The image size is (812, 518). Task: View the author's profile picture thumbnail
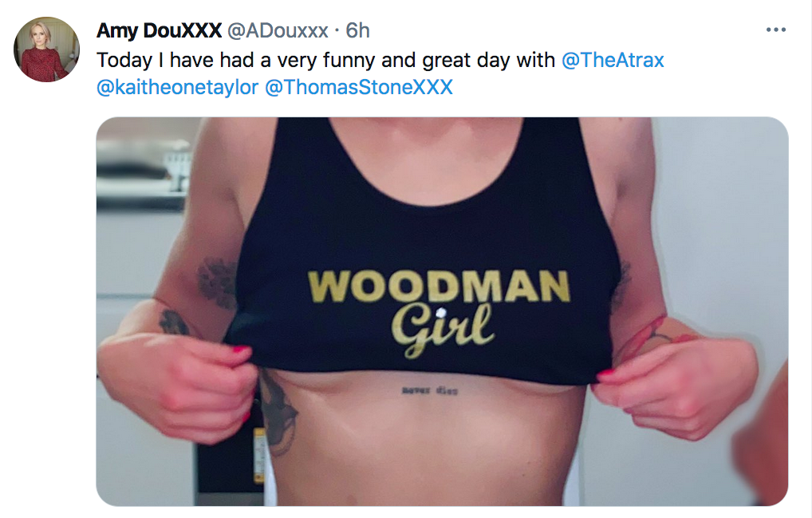tap(46, 49)
